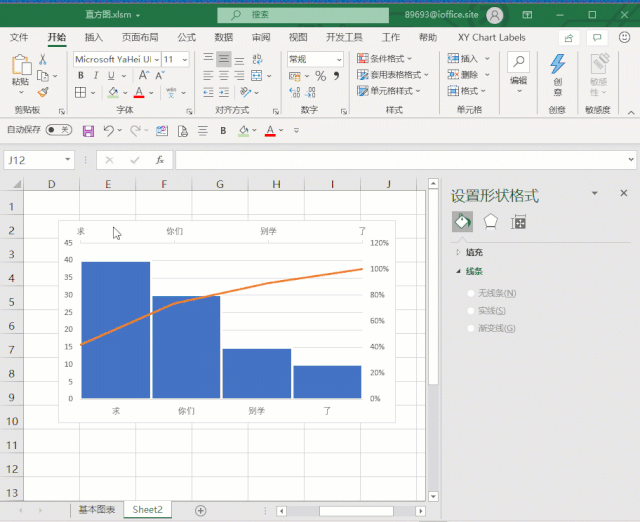Open the Format as Table dropdown
This screenshot has height=522, width=640.
[x=393, y=75]
